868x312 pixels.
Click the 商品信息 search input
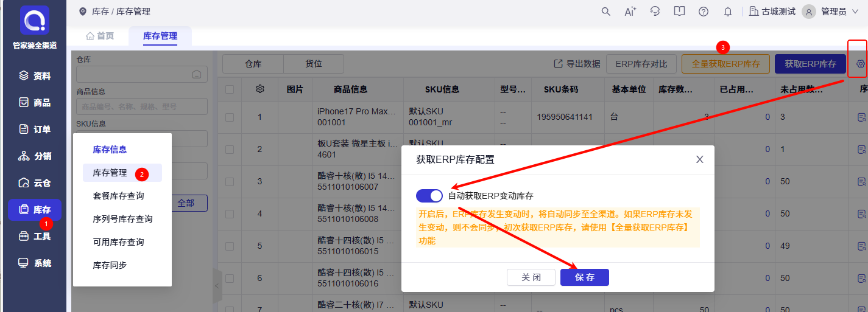142,106
